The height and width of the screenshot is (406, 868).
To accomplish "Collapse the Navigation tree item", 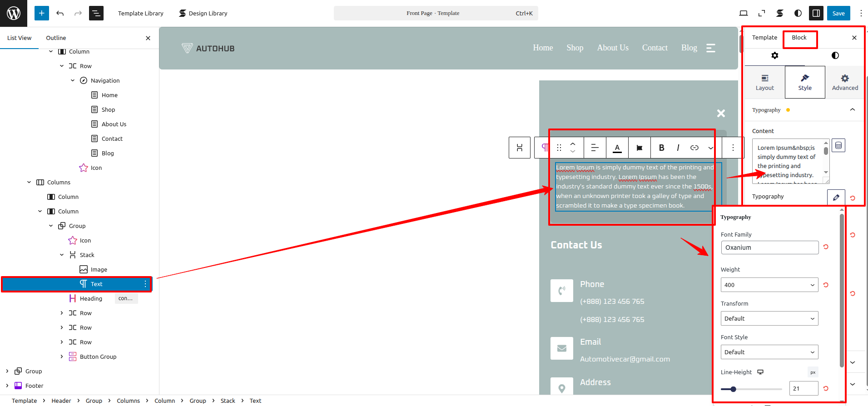I will [73, 80].
